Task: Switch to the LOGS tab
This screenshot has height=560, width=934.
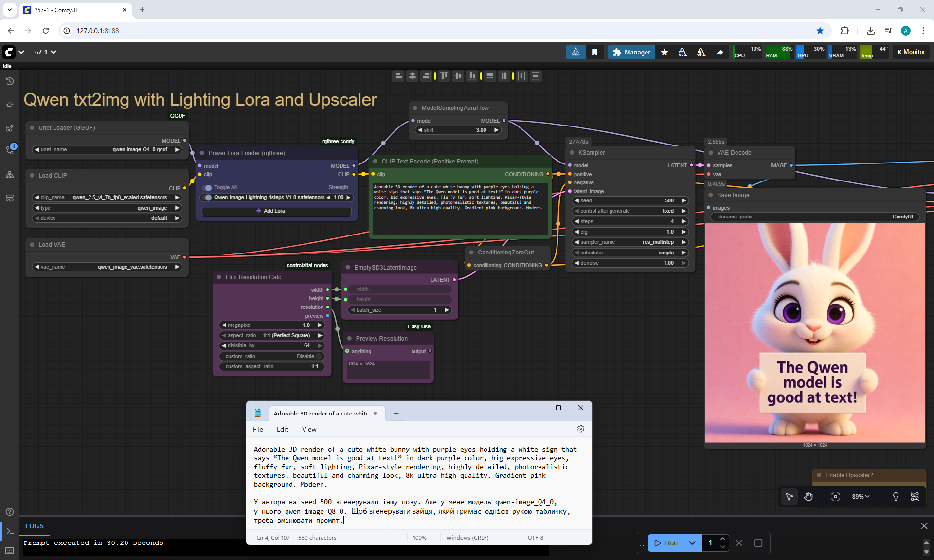Action: click(x=34, y=526)
